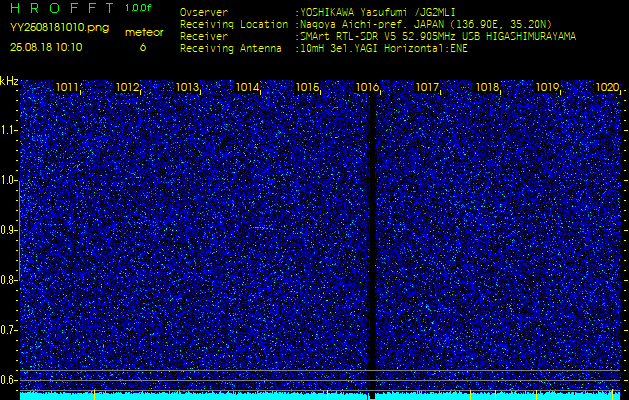The height and width of the screenshot is (400, 629).
Task: Click the kHz axis unit label
Action: (9, 81)
